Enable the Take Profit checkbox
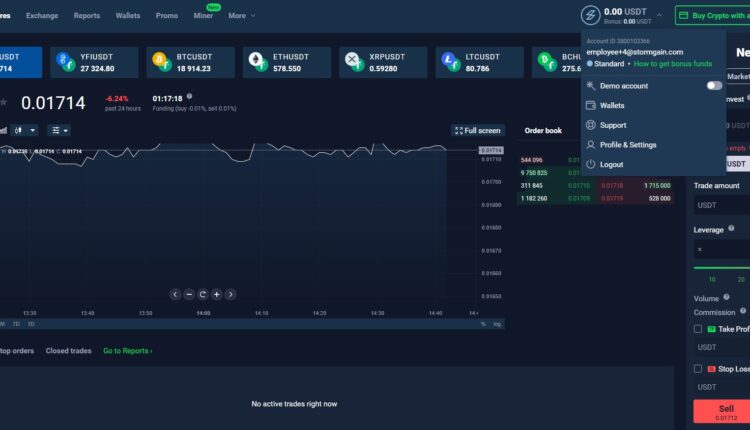 point(698,329)
